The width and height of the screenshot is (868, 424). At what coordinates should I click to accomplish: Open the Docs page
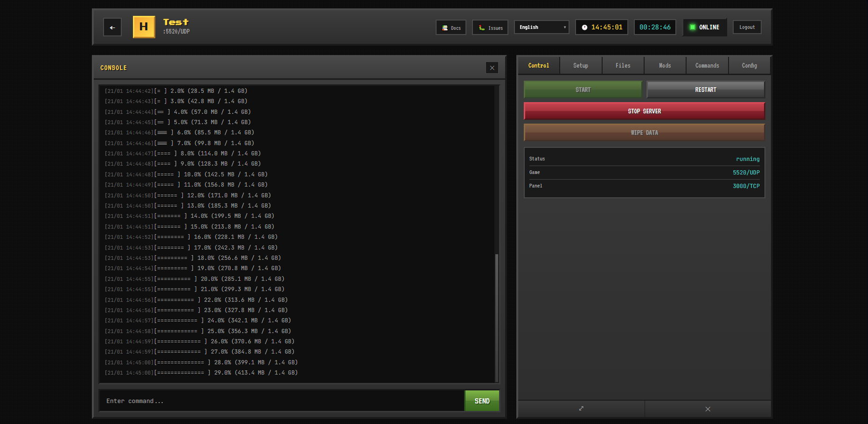[451, 28]
